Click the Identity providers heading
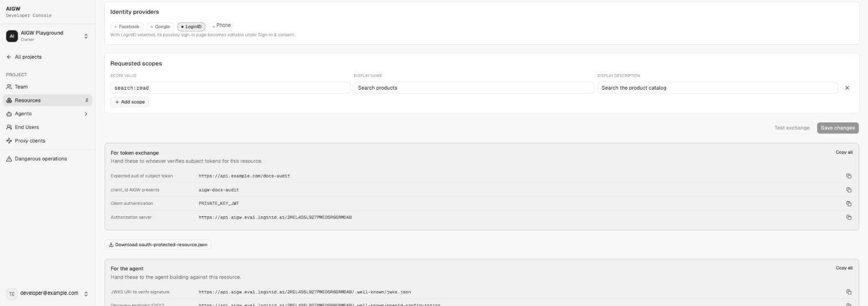 (x=135, y=12)
